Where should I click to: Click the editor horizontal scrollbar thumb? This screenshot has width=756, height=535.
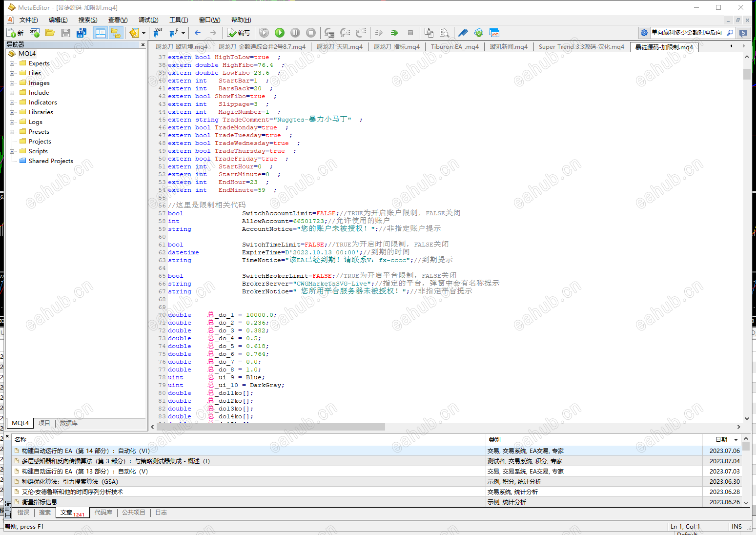[271, 427]
